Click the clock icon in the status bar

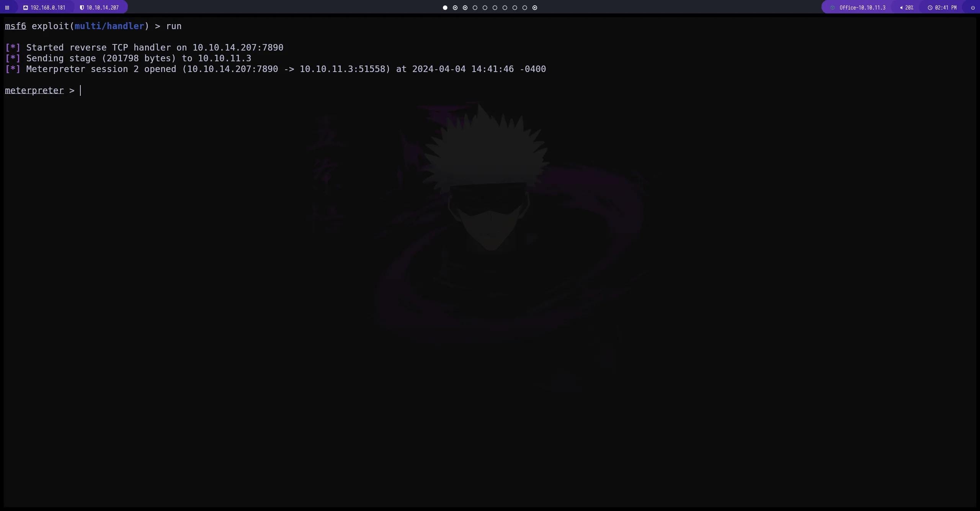pyautogui.click(x=929, y=7)
